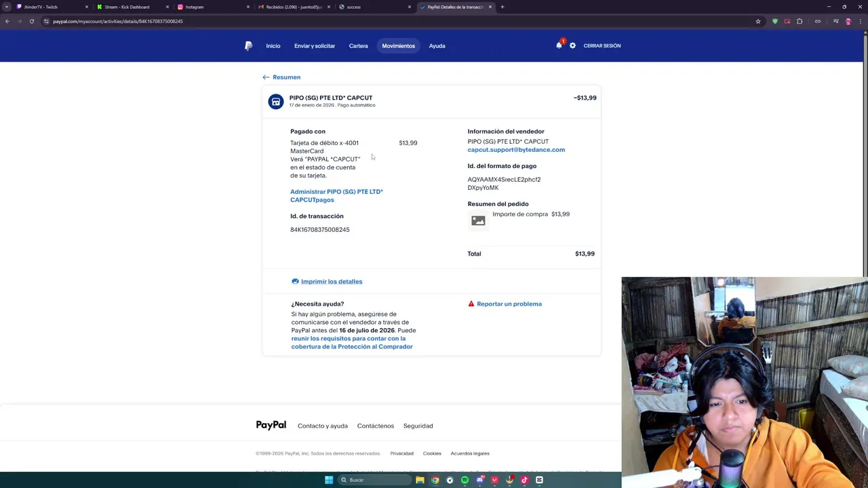Open the Inicio menu item
The height and width of the screenshot is (488, 868).
pyautogui.click(x=273, y=46)
